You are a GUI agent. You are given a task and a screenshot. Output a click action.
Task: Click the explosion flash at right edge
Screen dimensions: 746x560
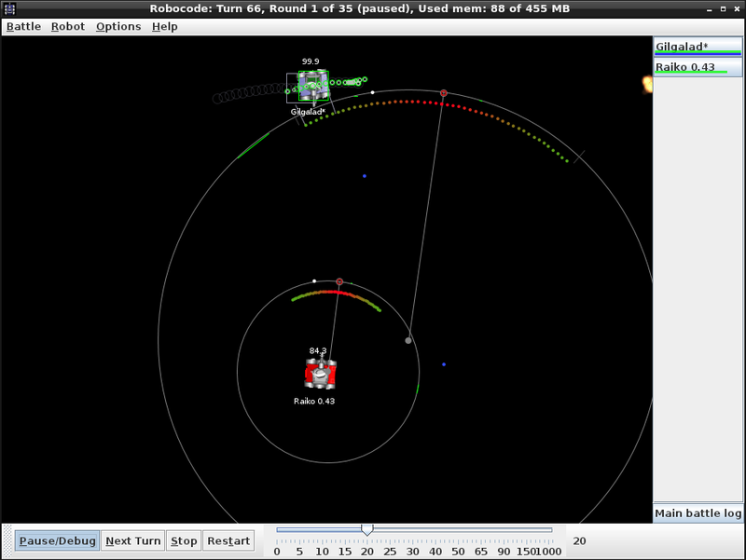coord(647,84)
